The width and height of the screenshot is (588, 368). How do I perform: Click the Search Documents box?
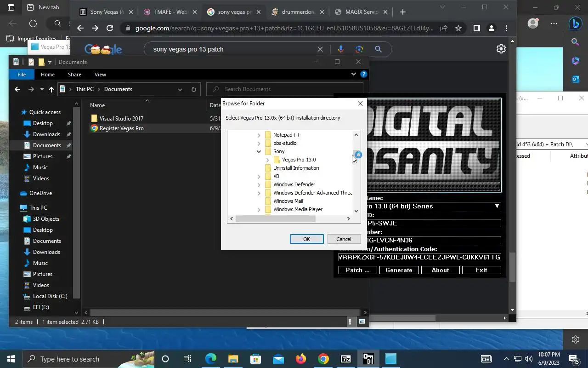tap(285, 89)
